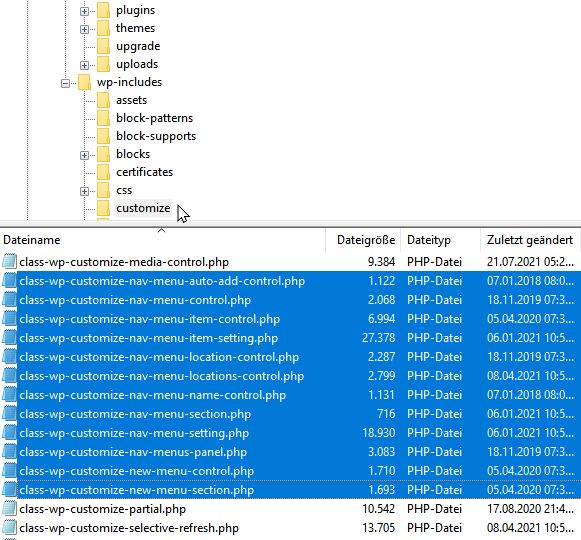Image resolution: width=581 pixels, height=540 pixels.
Task: Select the customize folder in tree
Action: pyautogui.click(x=143, y=208)
